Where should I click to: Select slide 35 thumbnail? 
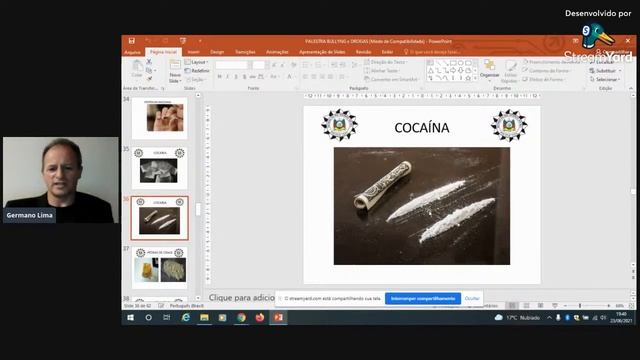tap(160, 168)
